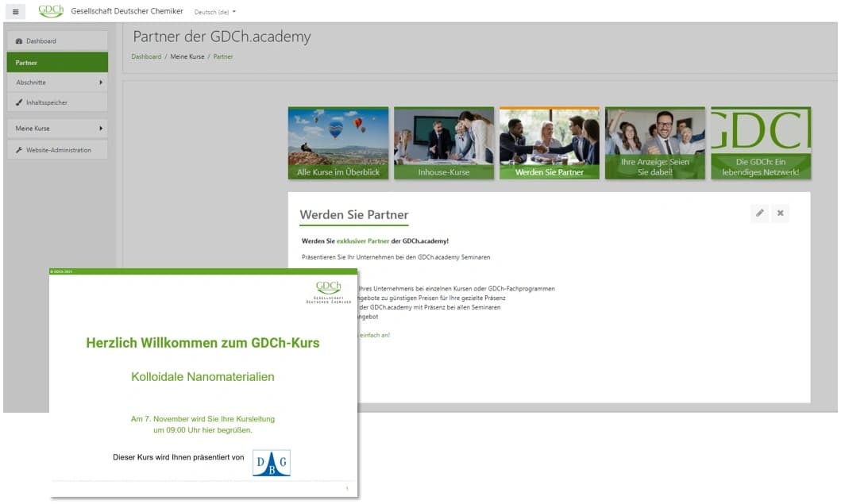The height and width of the screenshot is (504, 845).
Task: Click the DBG logo on the slide
Action: pos(272,463)
